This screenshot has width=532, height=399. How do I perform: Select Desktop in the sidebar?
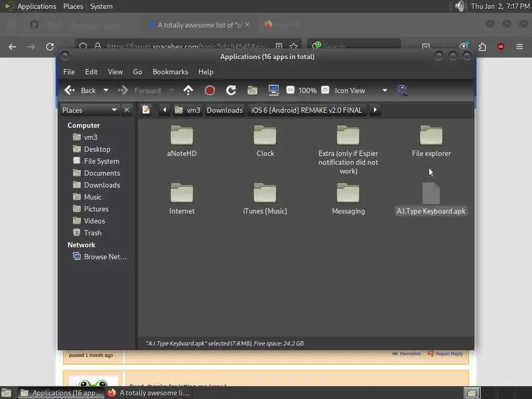click(x=97, y=149)
